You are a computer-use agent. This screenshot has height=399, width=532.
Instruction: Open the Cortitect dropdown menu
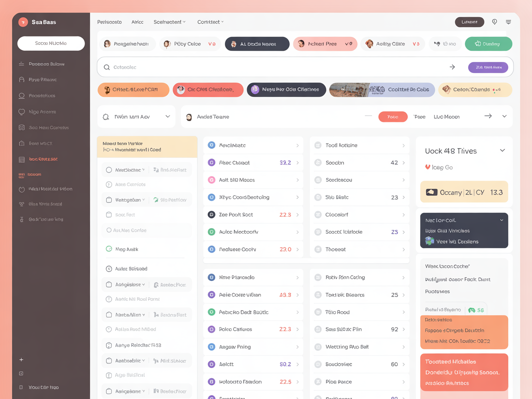point(211,22)
